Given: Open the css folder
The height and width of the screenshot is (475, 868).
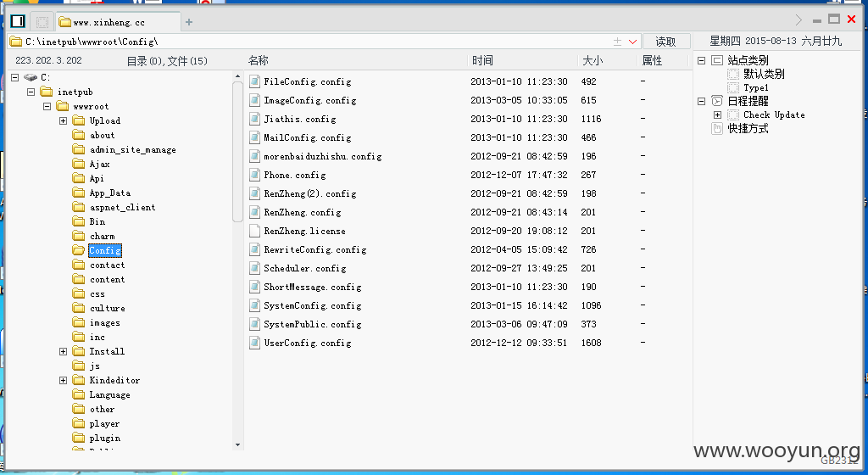Looking at the screenshot, I should (x=97, y=294).
